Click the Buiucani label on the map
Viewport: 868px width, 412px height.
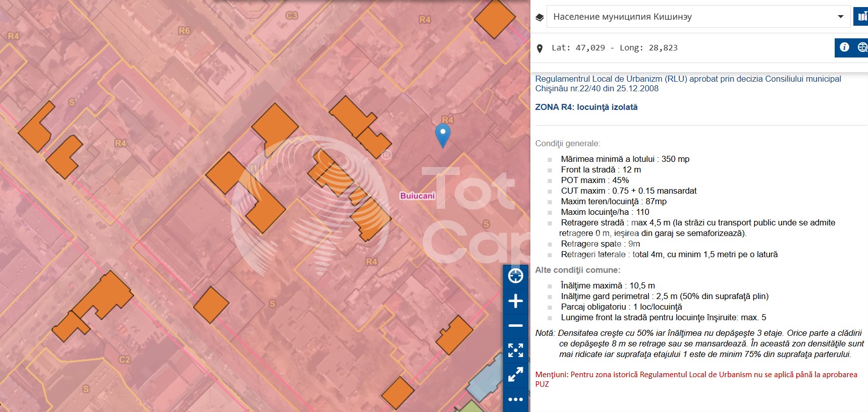[417, 196]
